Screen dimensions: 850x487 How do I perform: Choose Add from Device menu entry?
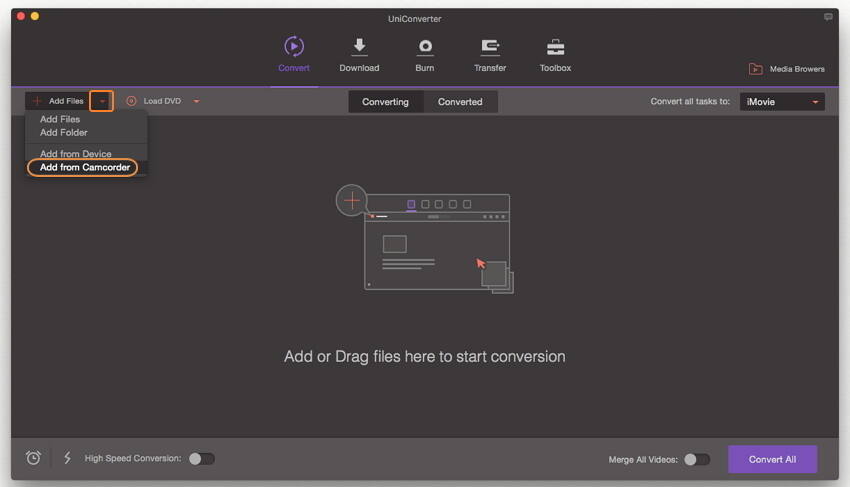tap(75, 154)
